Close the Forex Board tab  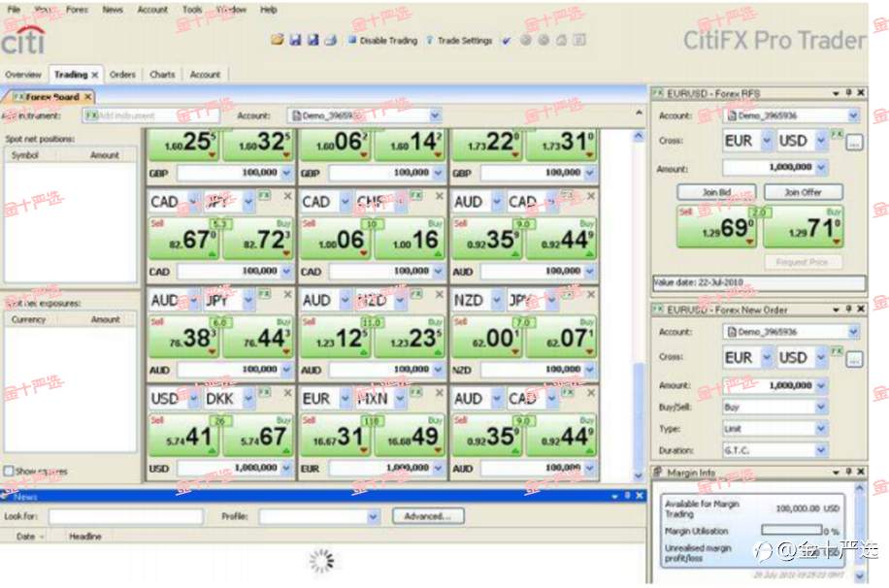pyautogui.click(x=88, y=97)
